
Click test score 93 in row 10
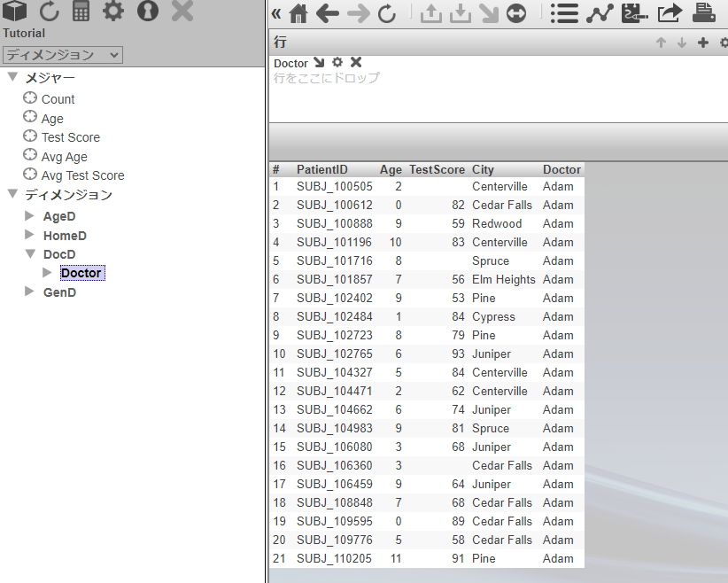click(458, 354)
